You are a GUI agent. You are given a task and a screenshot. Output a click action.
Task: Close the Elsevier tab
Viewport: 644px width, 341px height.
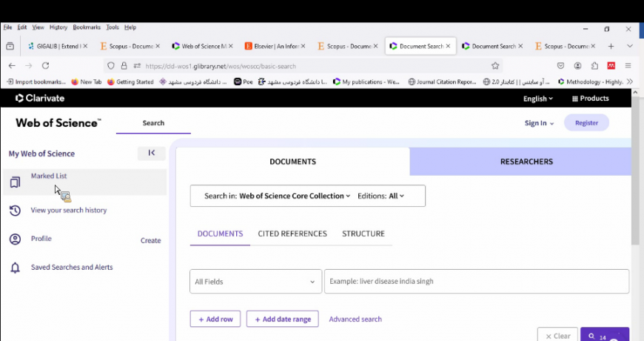303,46
